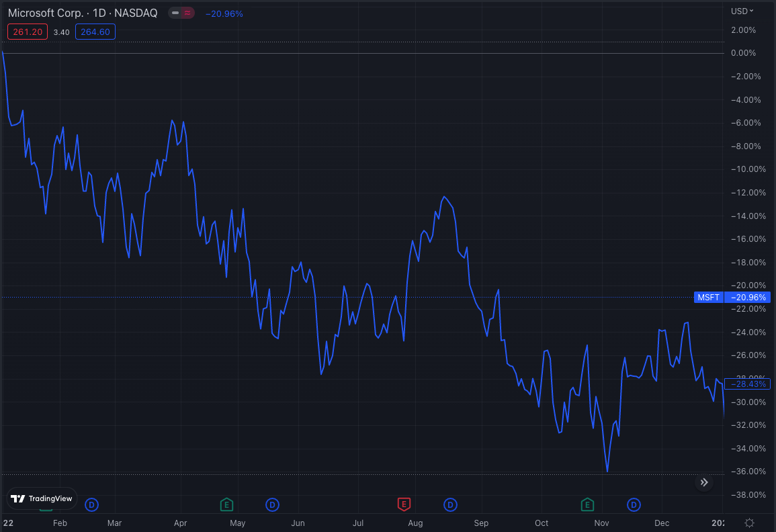The image size is (776, 532).
Task: Click the red approximate-sign data indicator
Action: tap(187, 13)
